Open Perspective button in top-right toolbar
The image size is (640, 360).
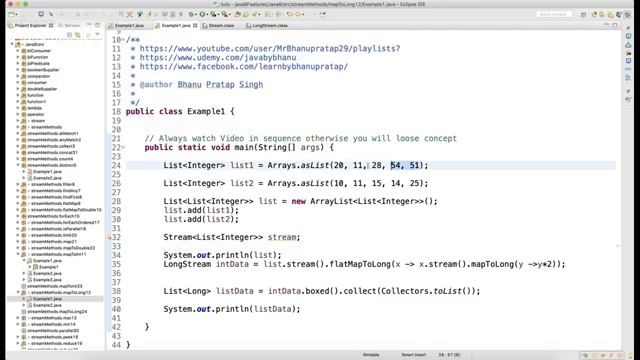[x=584, y=14]
